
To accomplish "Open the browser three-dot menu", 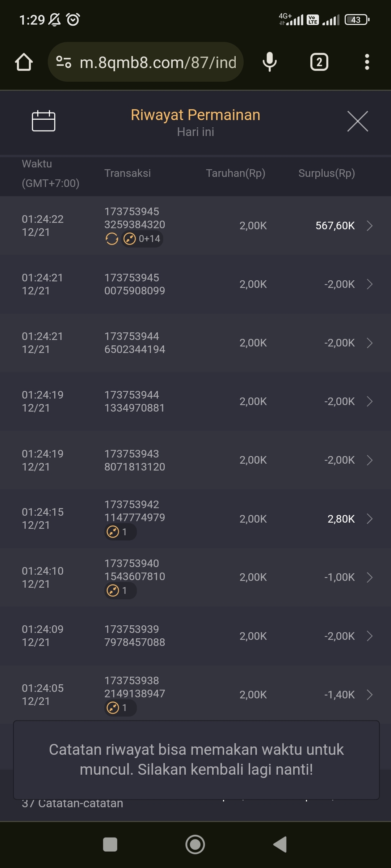I will (x=367, y=62).
